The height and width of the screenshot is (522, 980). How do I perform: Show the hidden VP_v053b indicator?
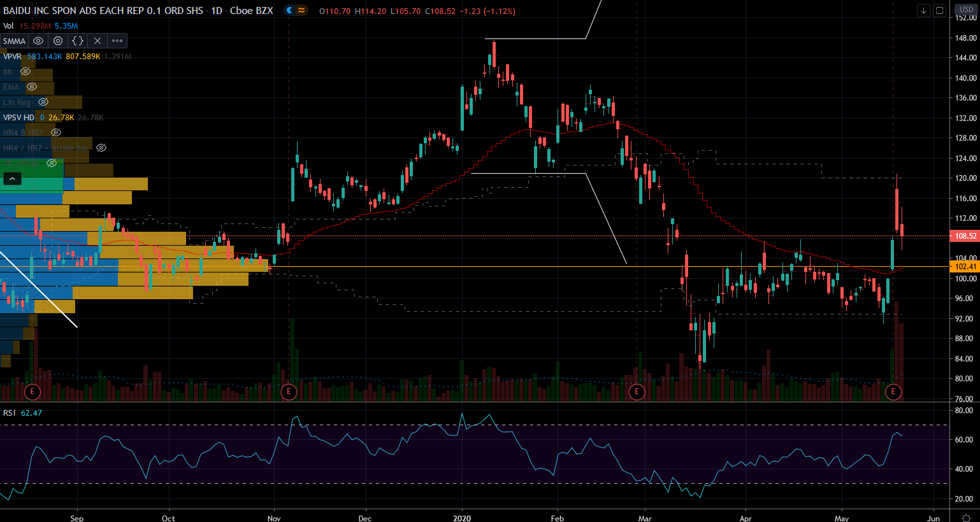click(x=52, y=164)
